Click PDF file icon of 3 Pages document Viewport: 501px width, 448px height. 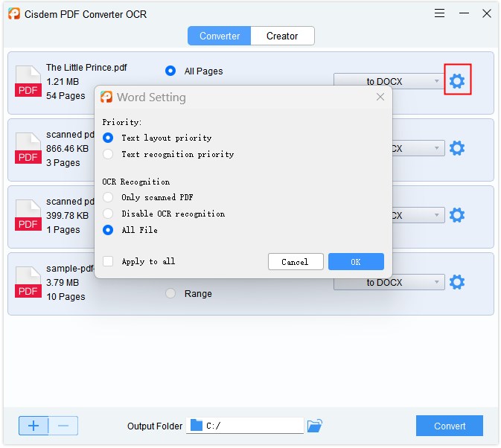[x=28, y=148]
